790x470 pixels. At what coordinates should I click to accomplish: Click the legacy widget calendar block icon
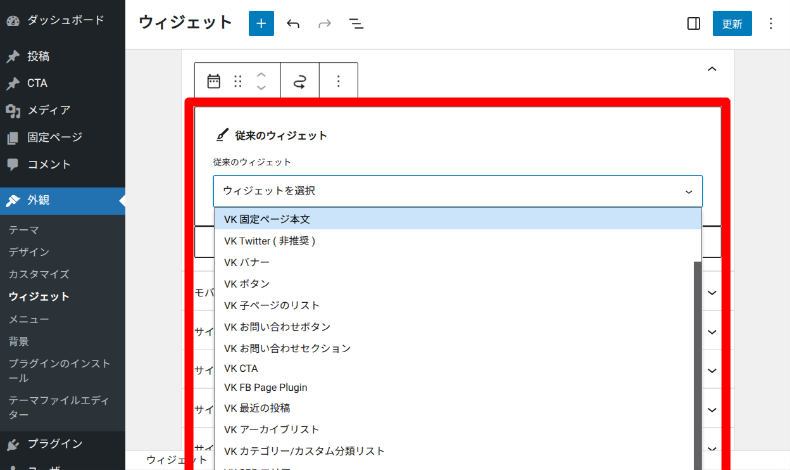214,81
